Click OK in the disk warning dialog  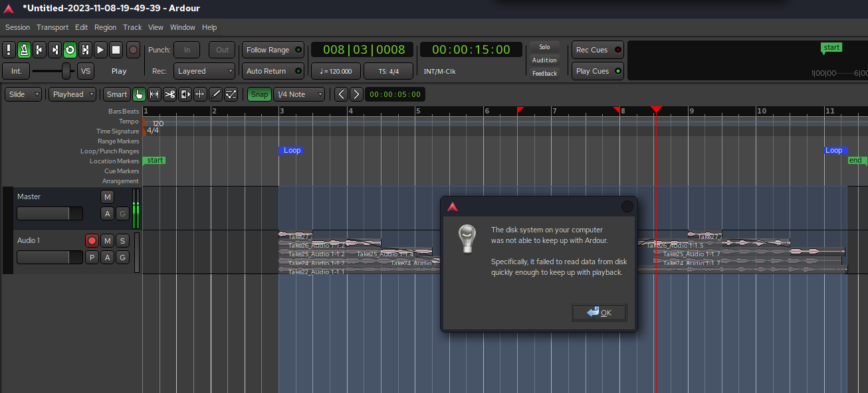tap(599, 313)
